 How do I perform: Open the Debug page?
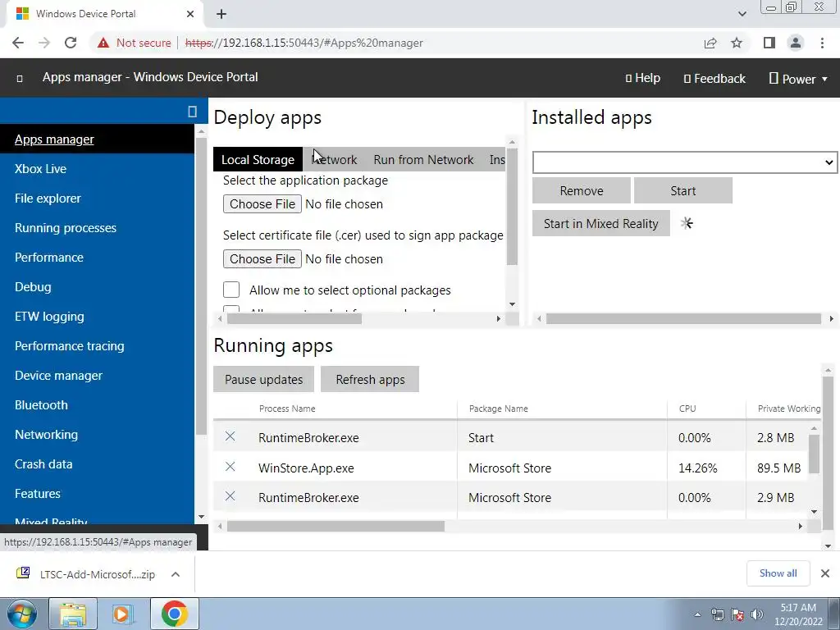[x=33, y=286]
